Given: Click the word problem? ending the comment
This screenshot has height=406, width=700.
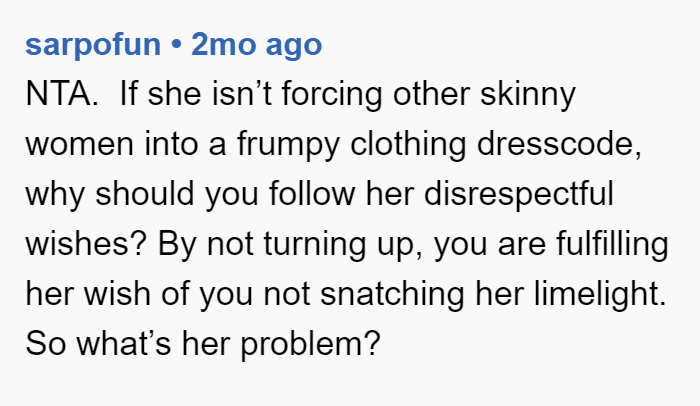Looking at the screenshot, I should click(310, 345).
